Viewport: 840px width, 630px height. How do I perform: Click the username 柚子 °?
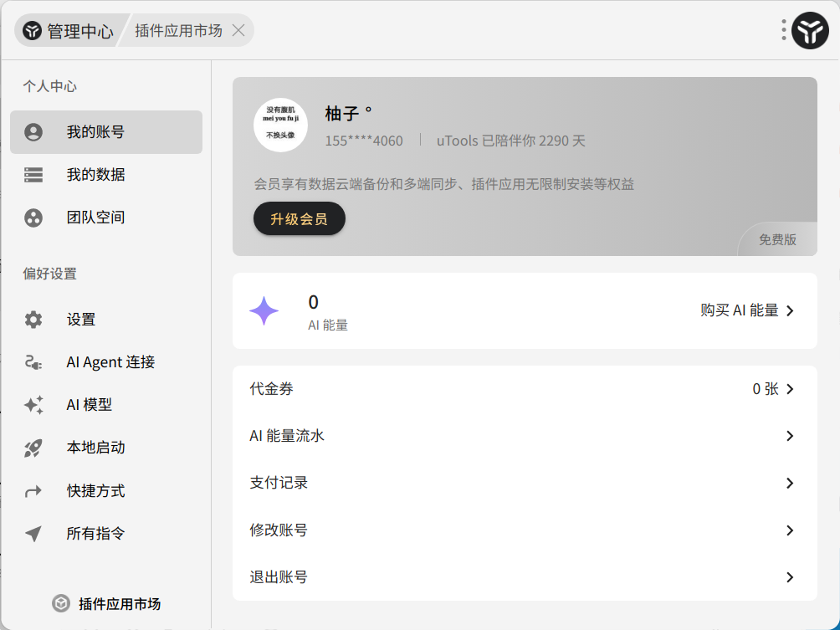click(348, 114)
